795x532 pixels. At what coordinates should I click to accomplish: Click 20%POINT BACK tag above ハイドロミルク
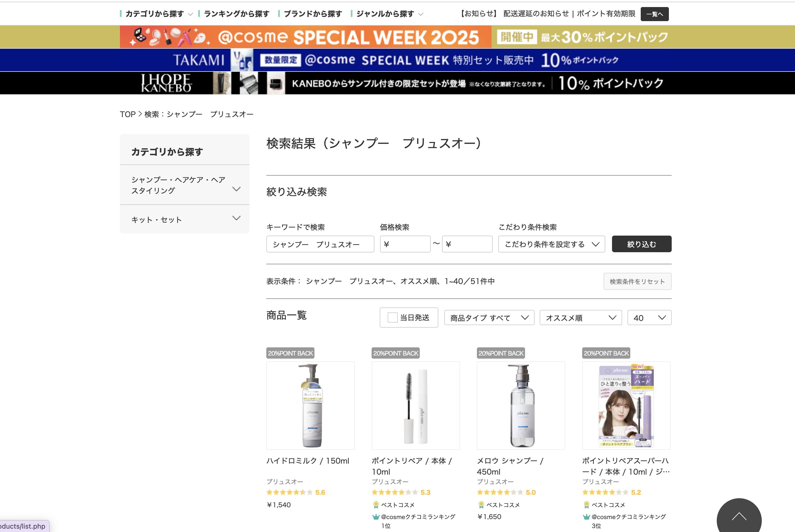(291, 353)
